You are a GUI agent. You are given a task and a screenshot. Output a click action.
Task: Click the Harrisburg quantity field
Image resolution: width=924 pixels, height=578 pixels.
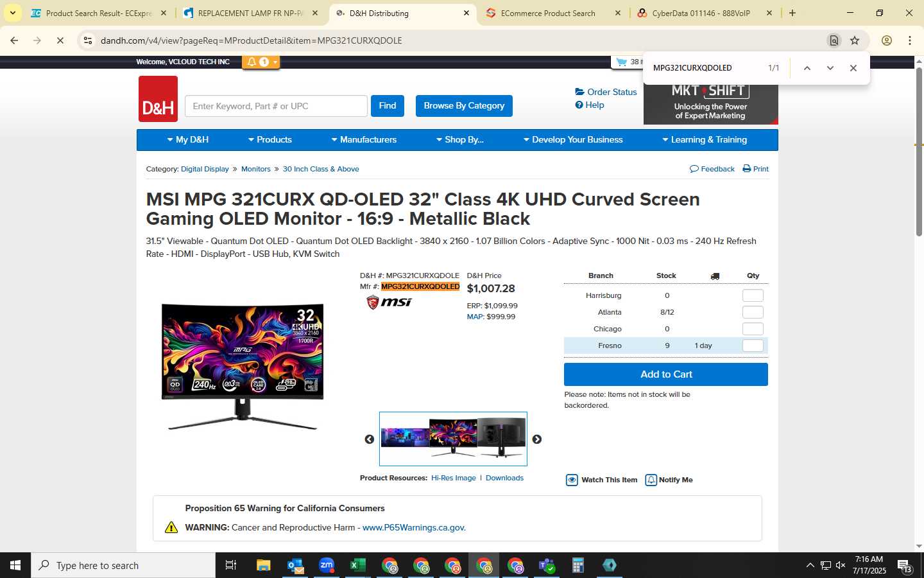click(x=753, y=295)
